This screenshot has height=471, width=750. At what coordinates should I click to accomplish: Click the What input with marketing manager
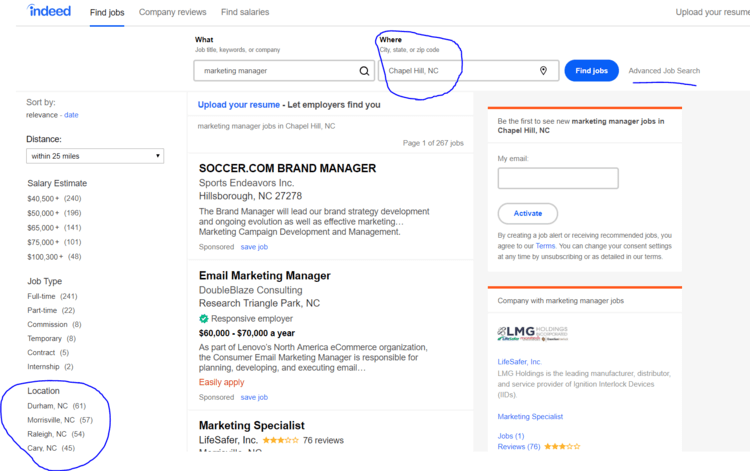[284, 71]
